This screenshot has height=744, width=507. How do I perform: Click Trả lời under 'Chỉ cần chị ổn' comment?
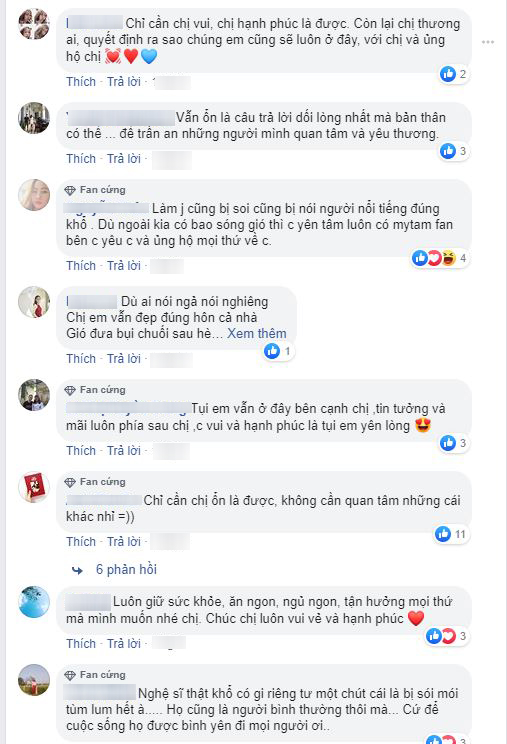[x=124, y=541]
